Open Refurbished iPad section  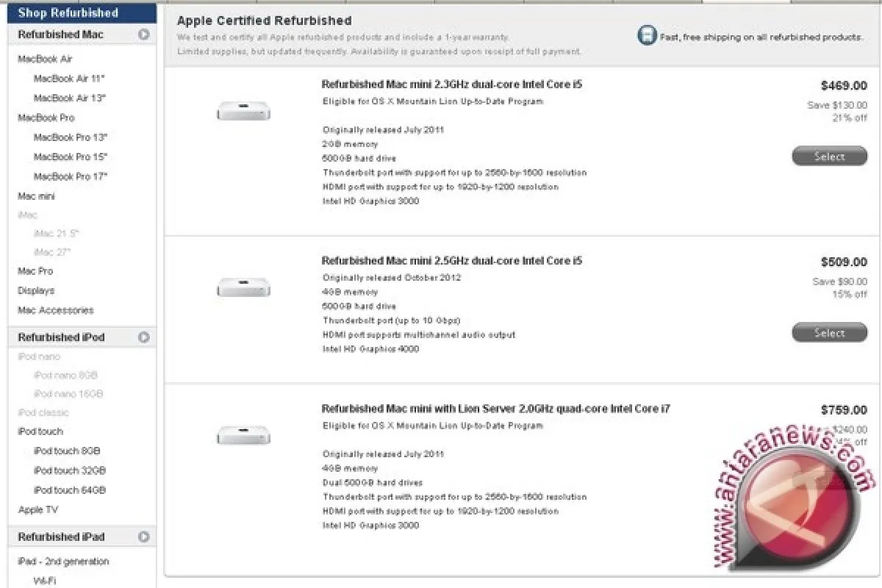pyautogui.click(x=61, y=537)
